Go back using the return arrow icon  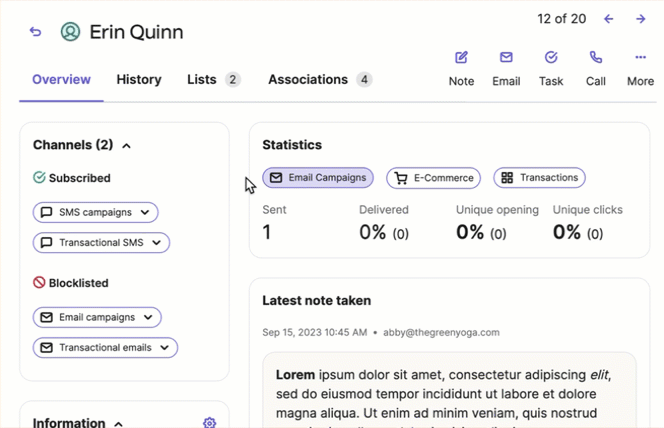[36, 32]
